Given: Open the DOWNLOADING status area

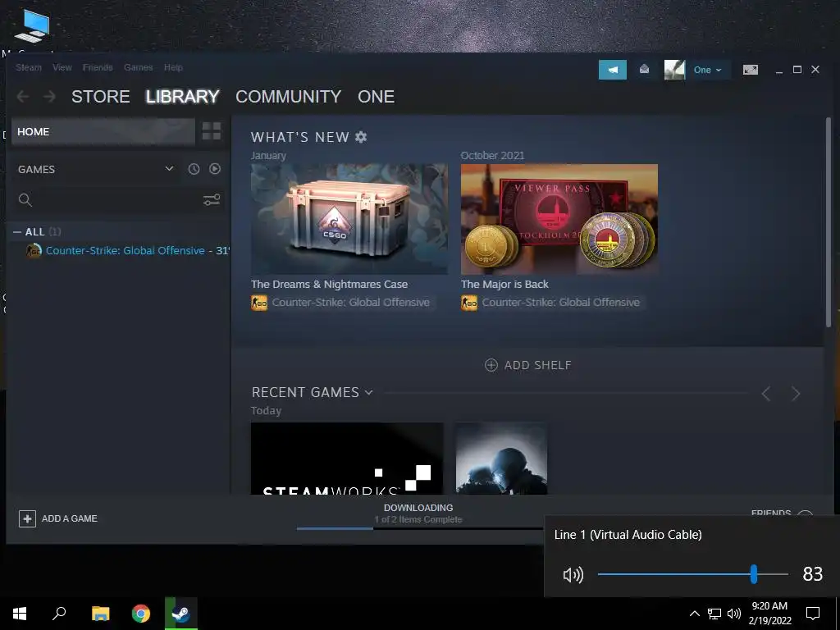Looking at the screenshot, I should (418, 514).
